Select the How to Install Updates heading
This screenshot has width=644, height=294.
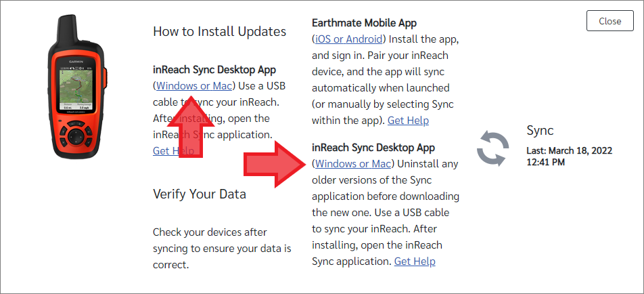219,31
